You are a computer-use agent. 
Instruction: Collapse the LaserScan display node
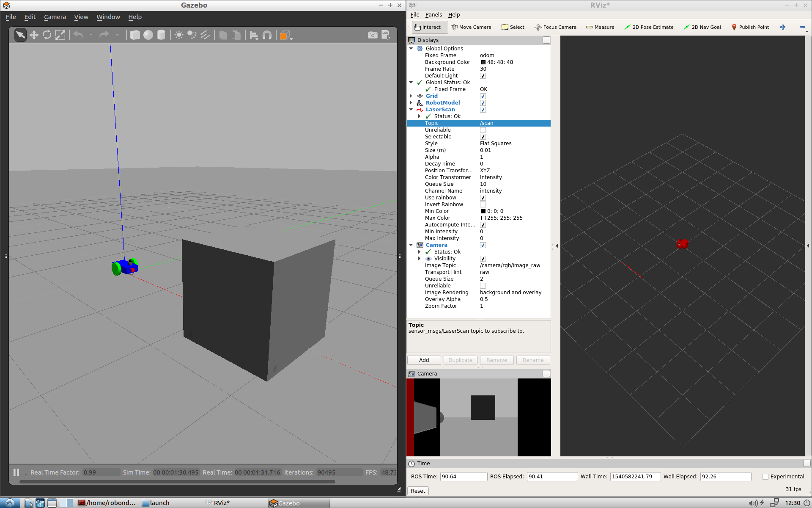[411, 110]
